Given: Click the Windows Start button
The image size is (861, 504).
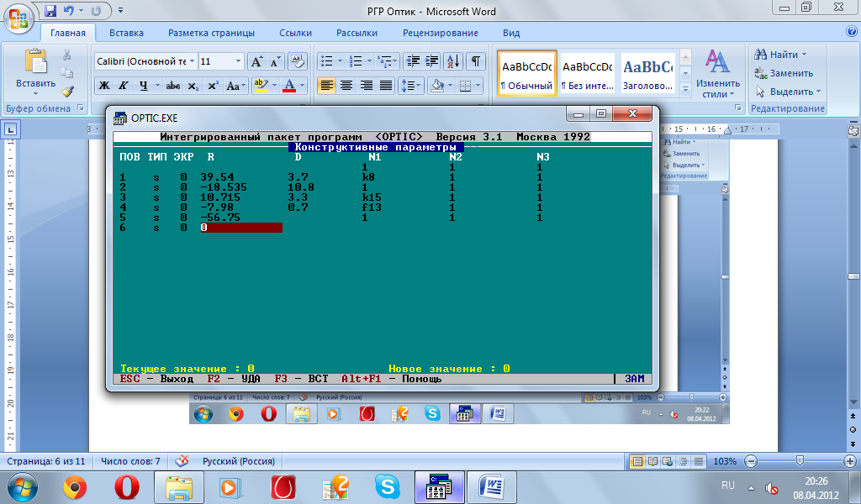Looking at the screenshot, I should [x=21, y=487].
